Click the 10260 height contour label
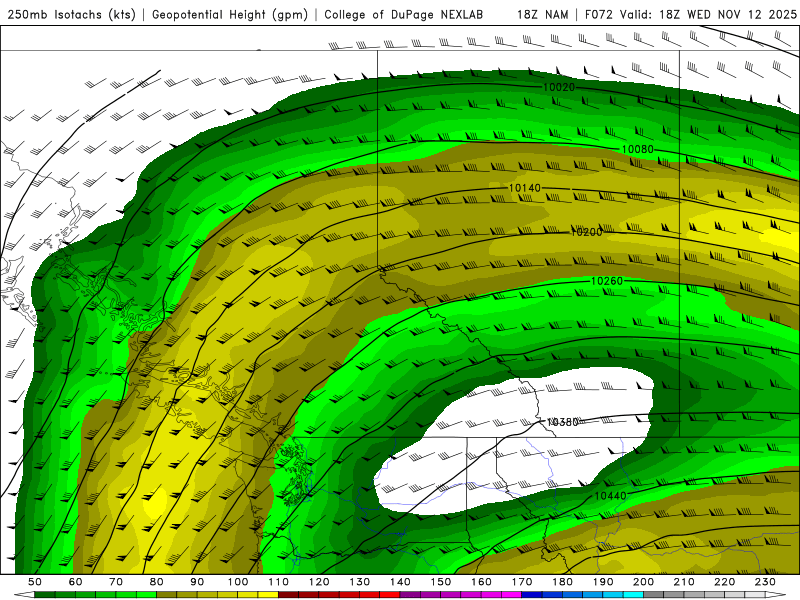The image size is (800, 600). pos(607,281)
